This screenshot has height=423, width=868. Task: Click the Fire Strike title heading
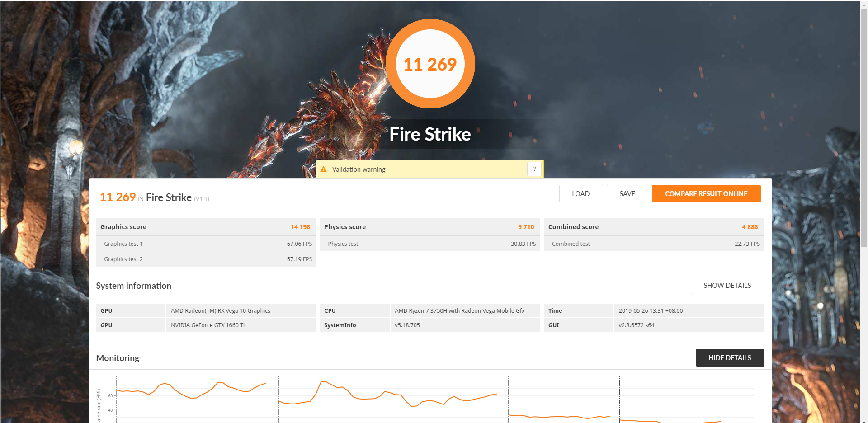point(430,134)
